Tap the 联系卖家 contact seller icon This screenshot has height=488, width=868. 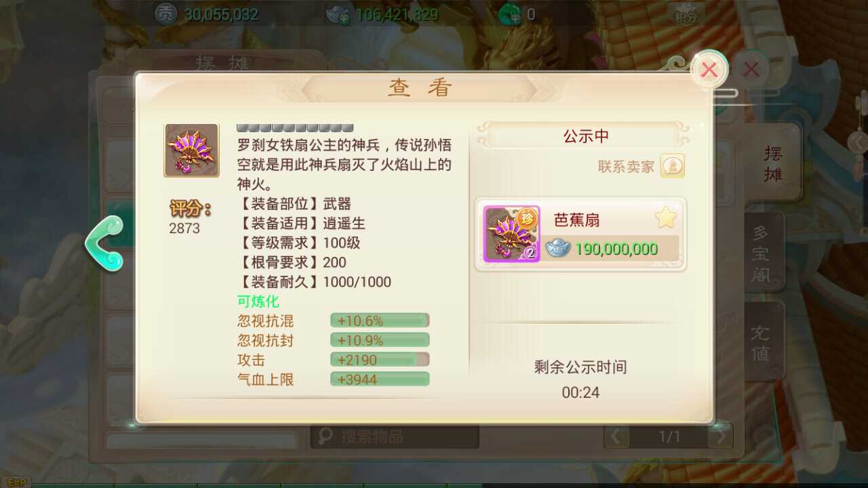tap(672, 166)
